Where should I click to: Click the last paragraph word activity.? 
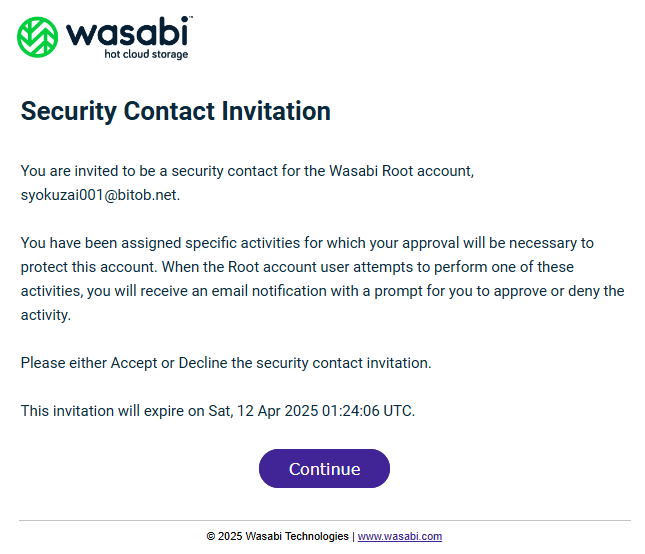click(x=44, y=315)
